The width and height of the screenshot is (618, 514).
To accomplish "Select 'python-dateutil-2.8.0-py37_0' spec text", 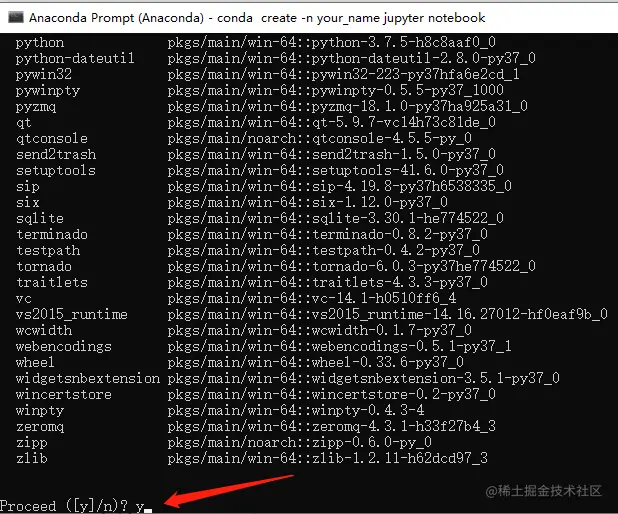I will [424, 58].
